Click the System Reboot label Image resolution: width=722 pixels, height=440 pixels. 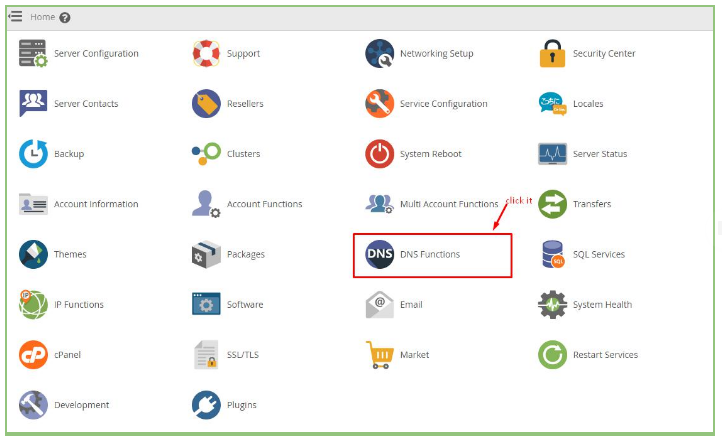coord(431,154)
